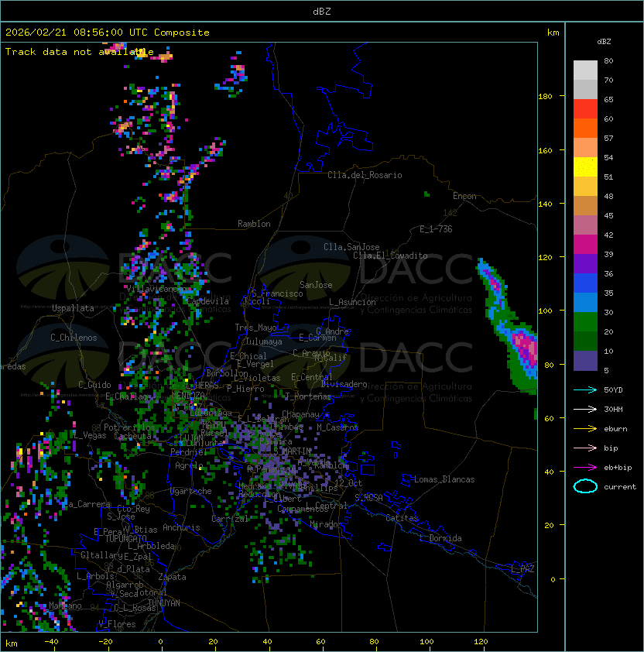The height and width of the screenshot is (652, 644).
Task: Click the 'La_Carrera' place label
Action: (87, 504)
